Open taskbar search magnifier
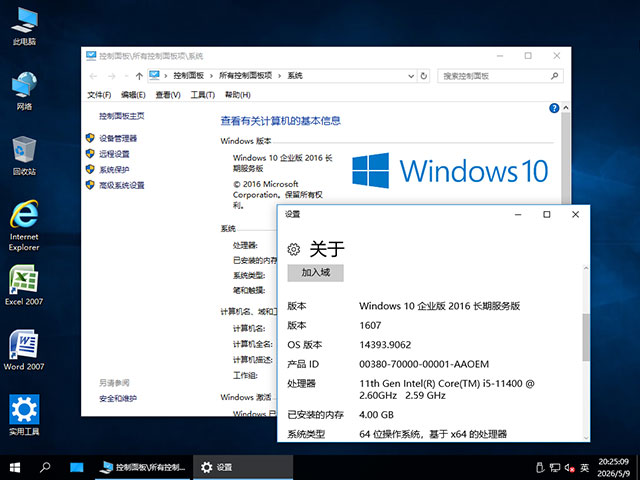640x480 pixels. [45, 467]
